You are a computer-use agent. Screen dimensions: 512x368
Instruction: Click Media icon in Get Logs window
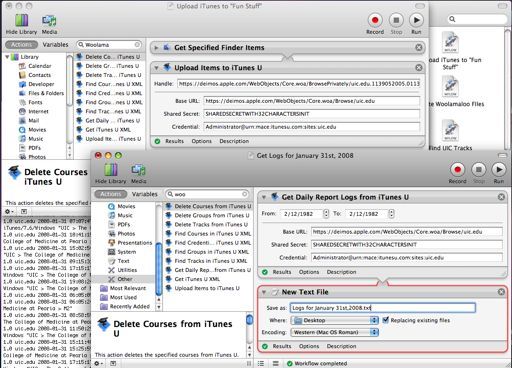click(x=138, y=170)
